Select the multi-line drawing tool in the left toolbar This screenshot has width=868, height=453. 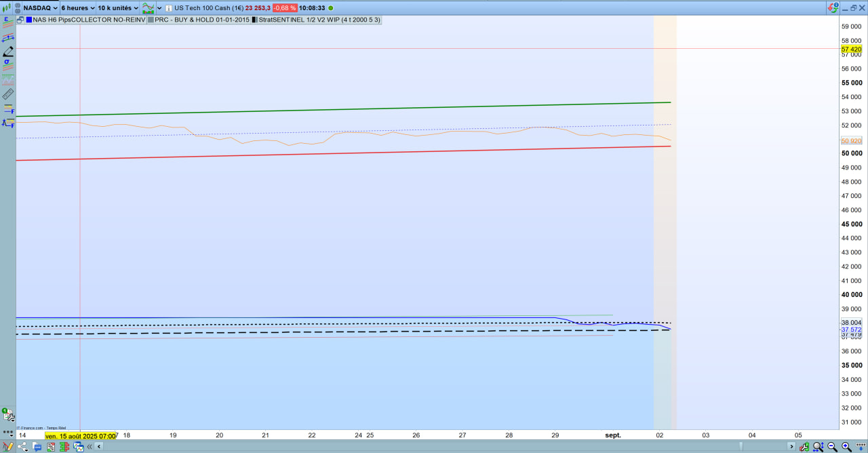(x=7, y=37)
